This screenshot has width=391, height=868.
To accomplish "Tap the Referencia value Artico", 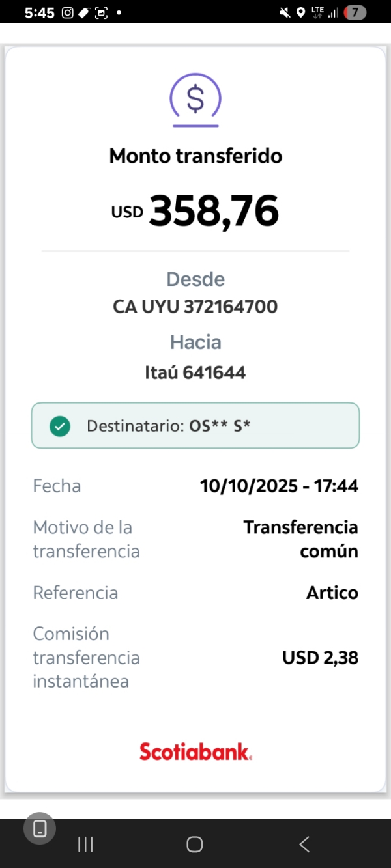I will (332, 593).
